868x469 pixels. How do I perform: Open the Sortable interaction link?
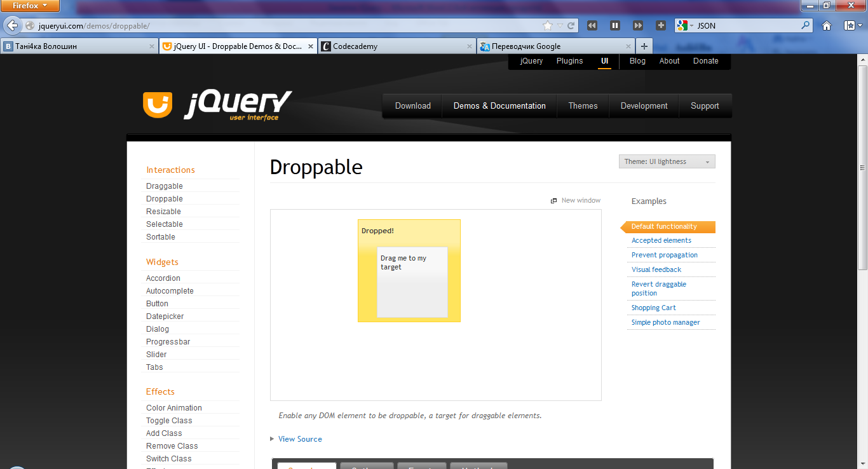[161, 237]
